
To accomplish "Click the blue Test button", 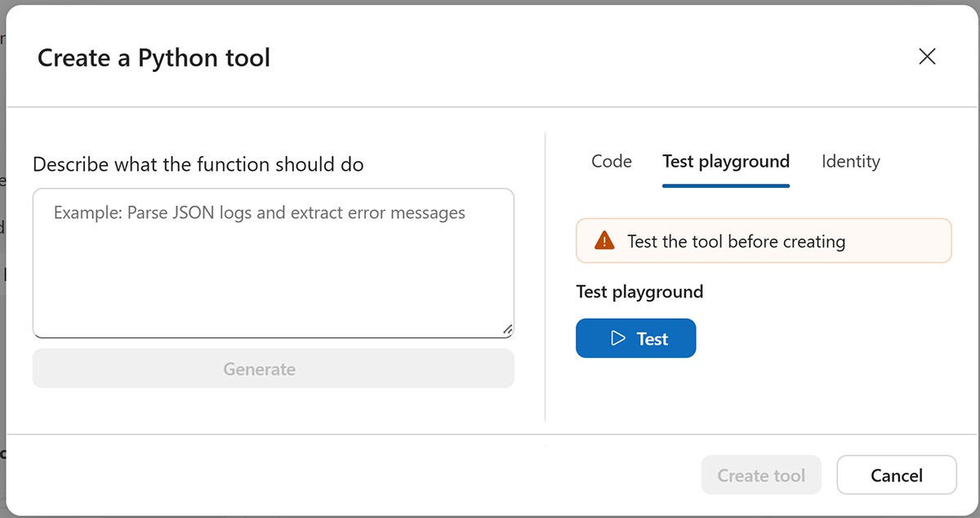I will (x=636, y=337).
